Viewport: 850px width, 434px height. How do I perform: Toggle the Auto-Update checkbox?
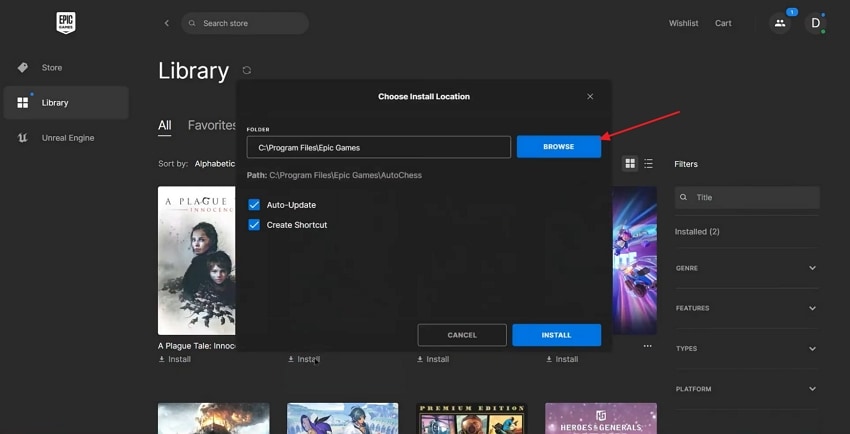pyautogui.click(x=254, y=205)
